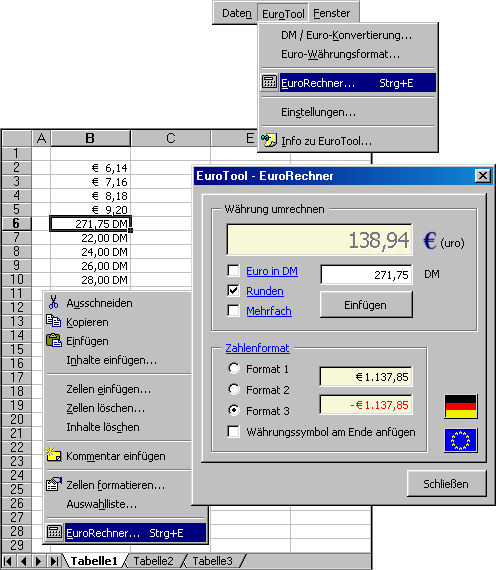The image size is (496, 570).
Task: Choose Info zu EuroTool menu entry
Action: pos(348,141)
